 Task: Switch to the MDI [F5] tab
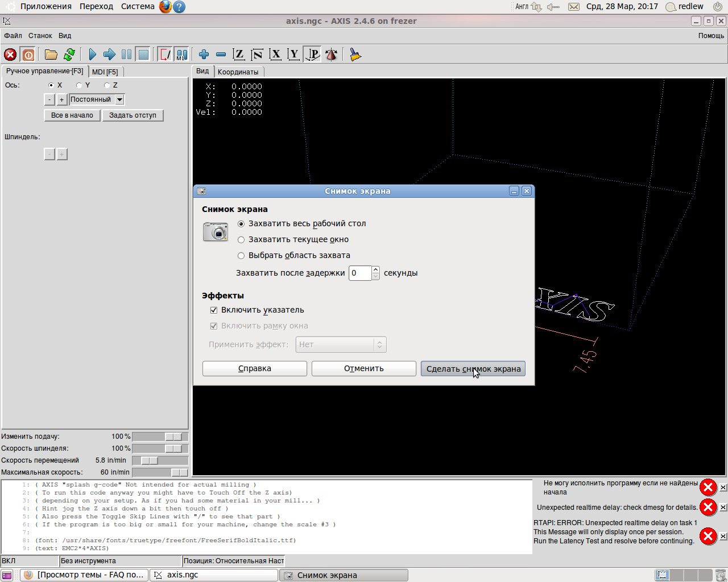[105, 72]
